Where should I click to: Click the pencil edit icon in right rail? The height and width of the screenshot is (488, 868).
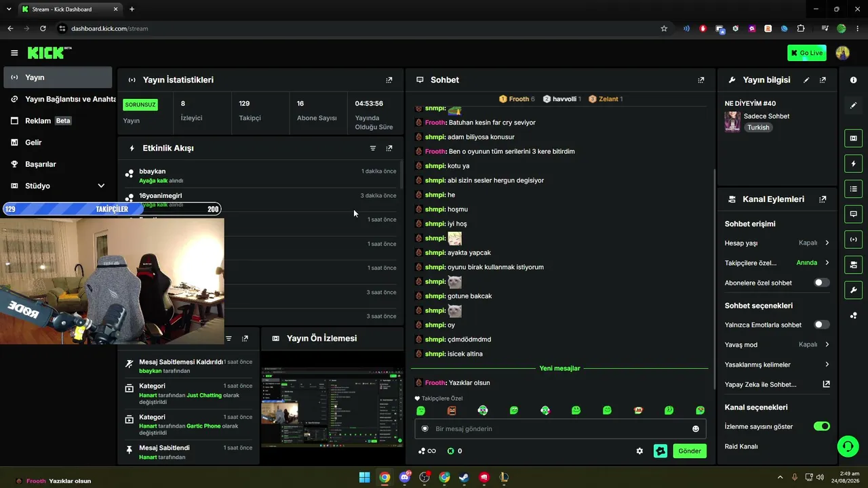click(x=853, y=105)
